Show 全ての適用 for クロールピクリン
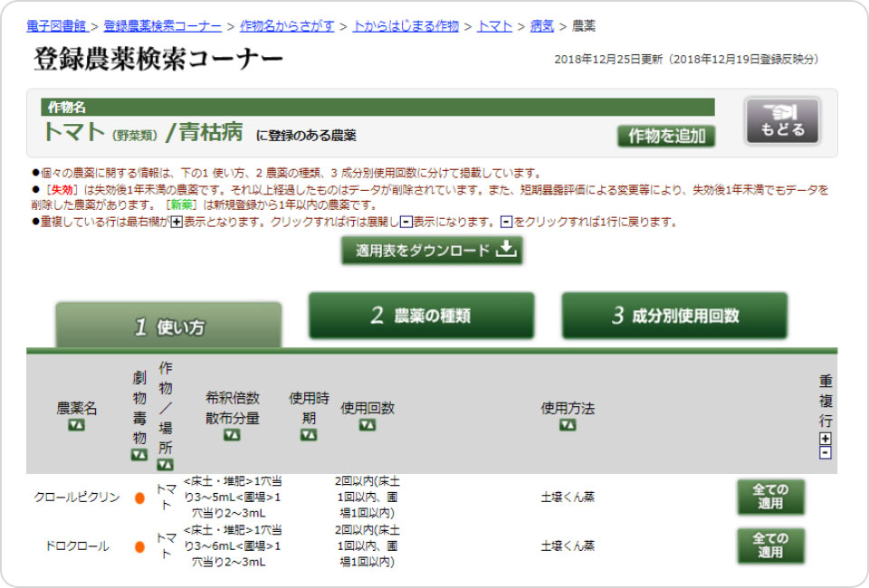869x588 pixels. click(x=770, y=497)
